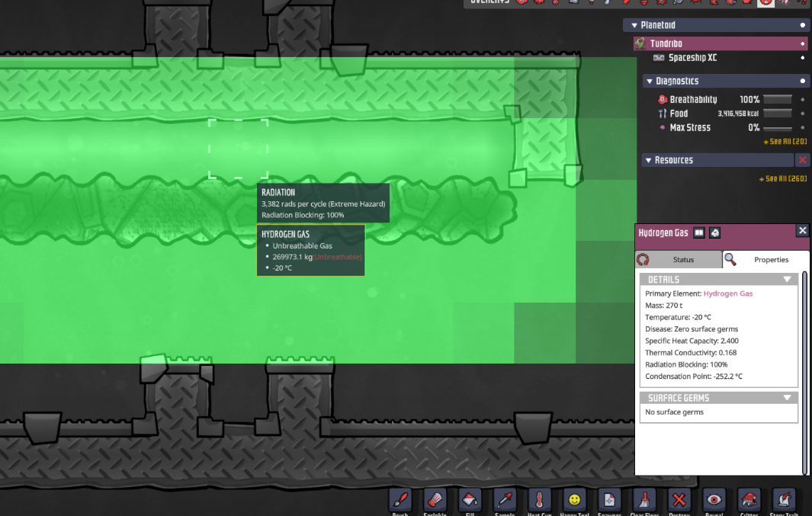The width and height of the screenshot is (812, 516).
Task: Select the Destroy red X tool
Action: [x=679, y=500]
